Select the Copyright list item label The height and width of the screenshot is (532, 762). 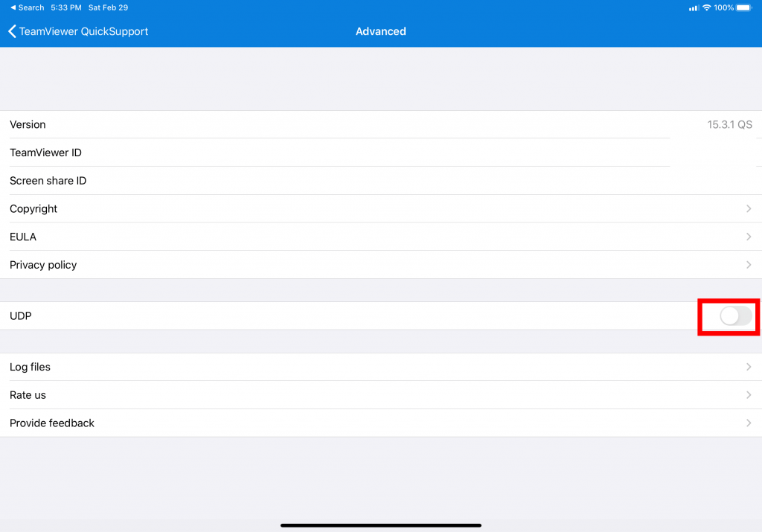[33, 209]
